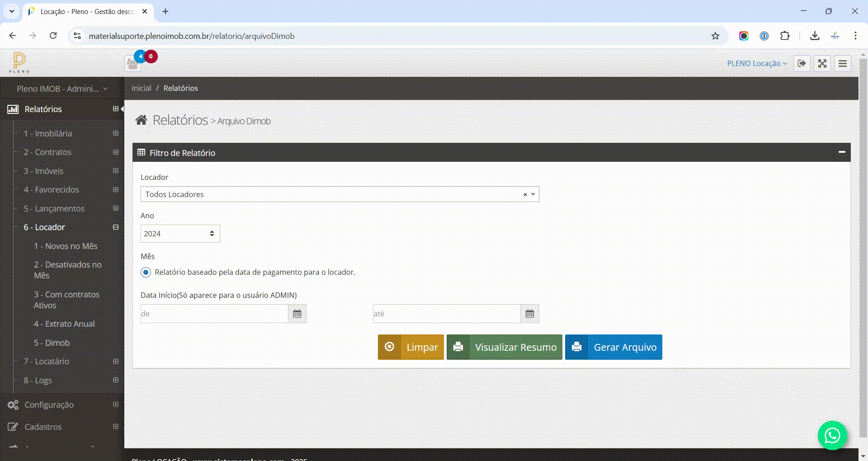Image resolution: width=868 pixels, height=461 pixels.
Task: Open the Pleno IMOB - Admini... account dropdown
Action: 62,89
